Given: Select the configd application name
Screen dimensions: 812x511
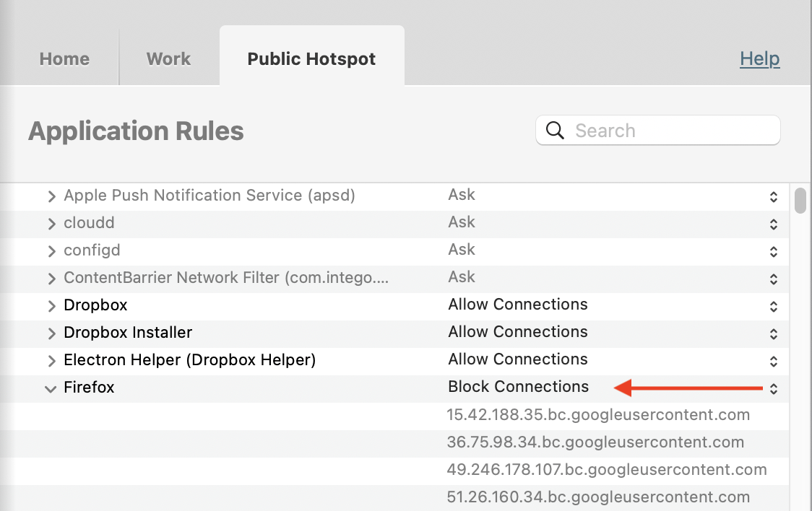Looking at the screenshot, I should pos(92,250).
